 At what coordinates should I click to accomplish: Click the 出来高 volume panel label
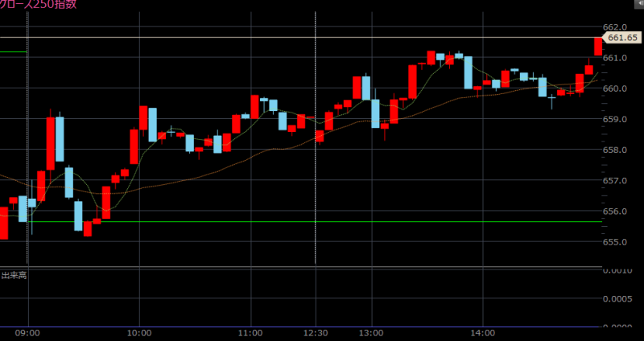point(14,275)
